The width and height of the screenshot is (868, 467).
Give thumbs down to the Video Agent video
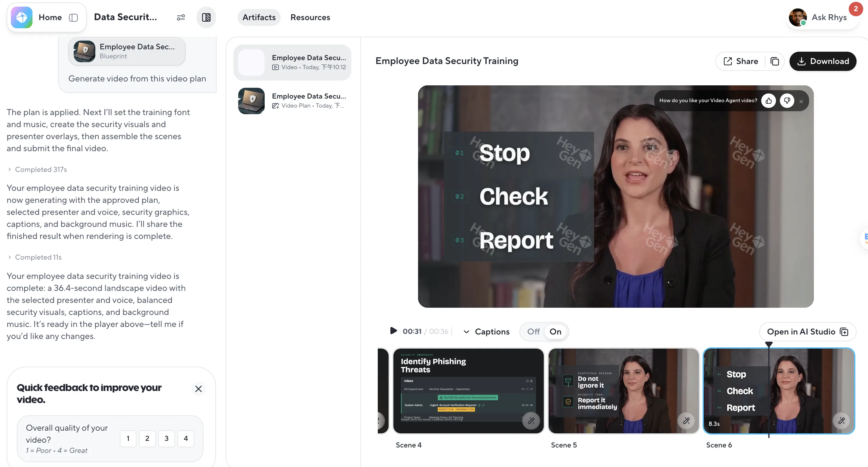click(x=787, y=100)
